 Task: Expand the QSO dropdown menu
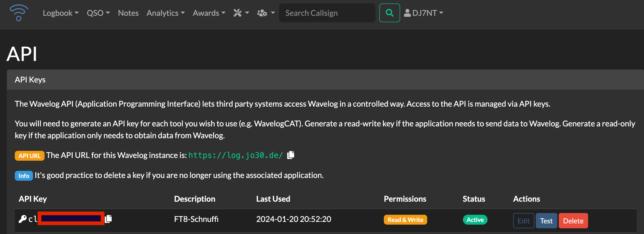point(98,13)
